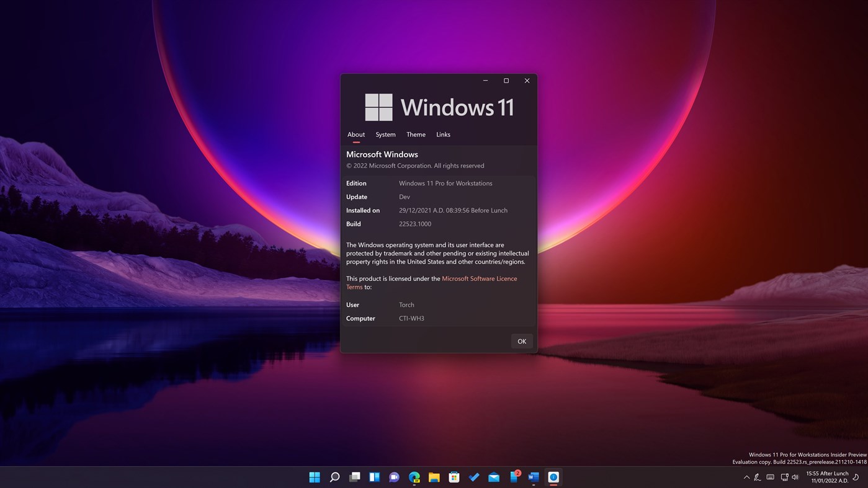Switch to the Theme tab
Viewport: 868px width, 488px height.
(x=416, y=135)
